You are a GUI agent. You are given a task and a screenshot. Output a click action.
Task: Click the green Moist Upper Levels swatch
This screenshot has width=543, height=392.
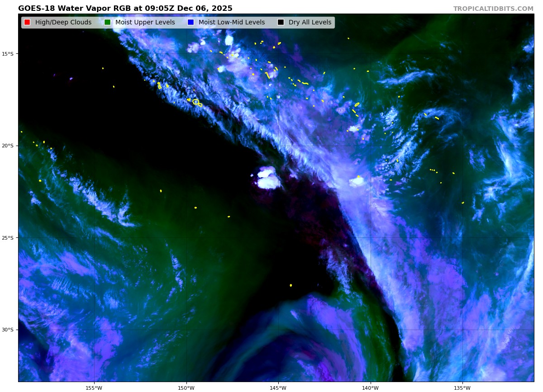point(107,22)
